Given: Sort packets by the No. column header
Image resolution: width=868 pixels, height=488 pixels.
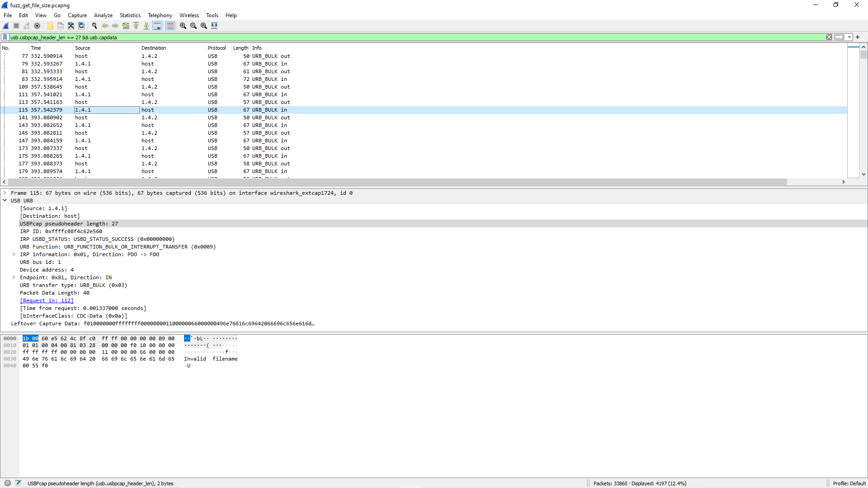Looking at the screenshot, I should [x=14, y=48].
